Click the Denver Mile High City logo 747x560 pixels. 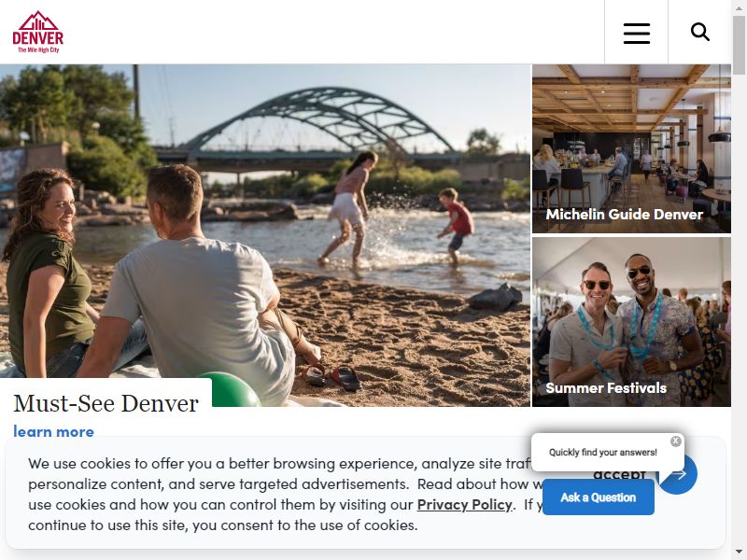click(x=37, y=32)
